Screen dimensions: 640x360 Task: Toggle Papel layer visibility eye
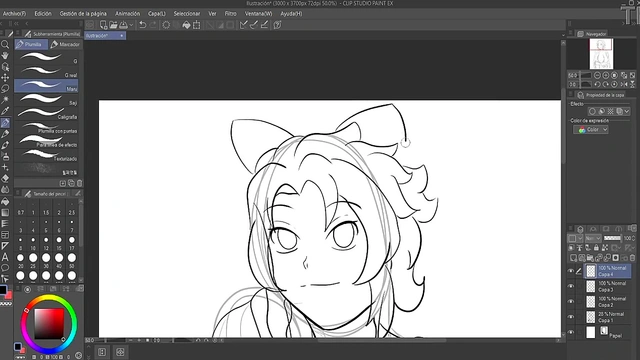coord(571,332)
